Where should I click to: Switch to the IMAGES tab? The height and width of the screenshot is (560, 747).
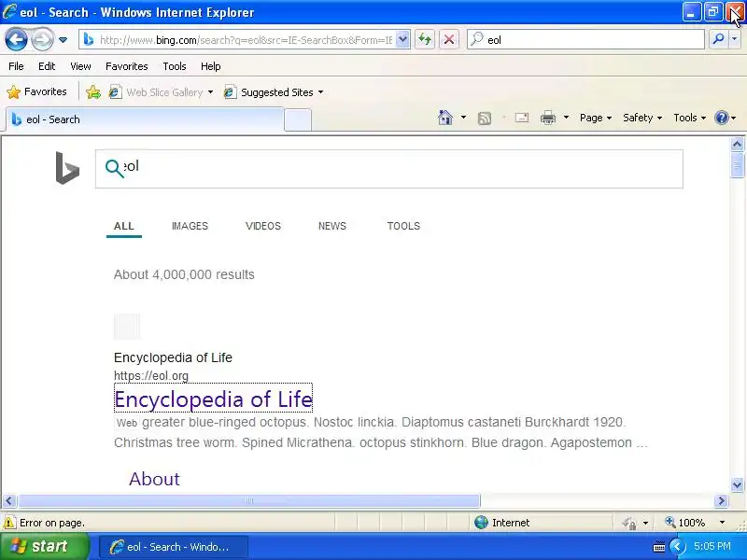coord(190,226)
